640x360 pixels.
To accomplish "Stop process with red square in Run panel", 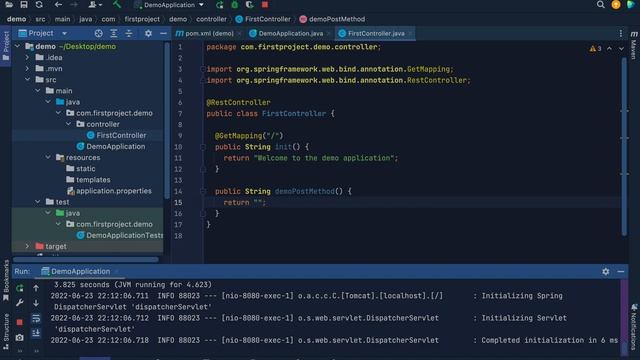I will click(20, 322).
